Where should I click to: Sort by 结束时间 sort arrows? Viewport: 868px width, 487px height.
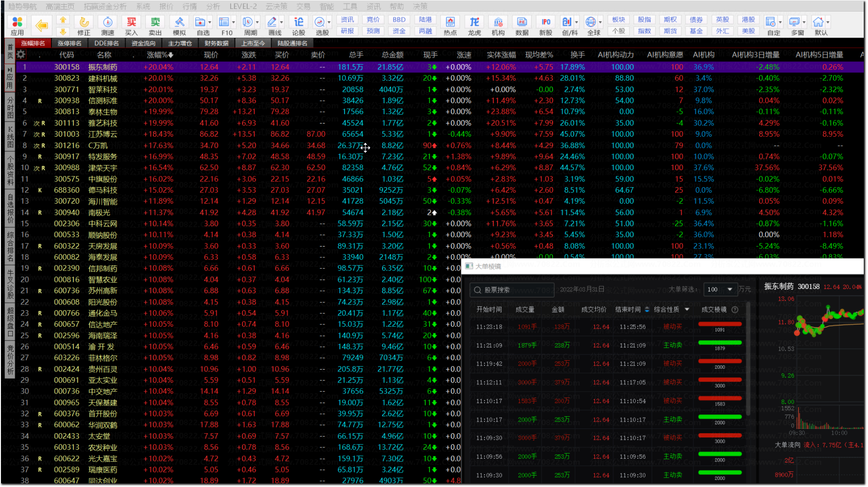[647, 309]
